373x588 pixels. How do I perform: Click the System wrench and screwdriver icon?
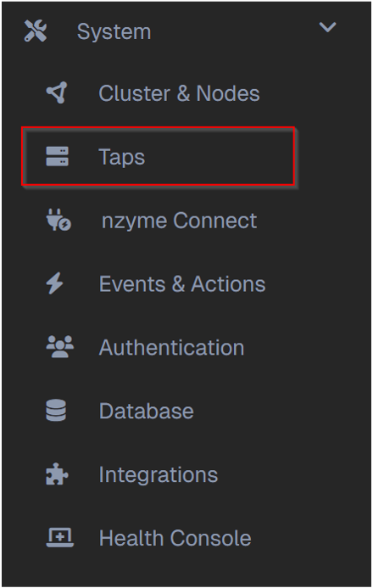click(36, 31)
